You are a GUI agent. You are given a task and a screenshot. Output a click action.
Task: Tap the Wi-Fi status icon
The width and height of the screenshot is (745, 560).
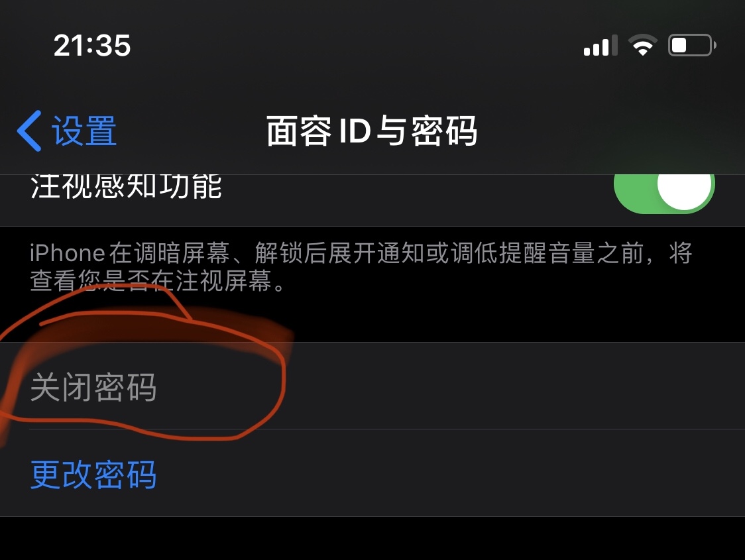point(643,46)
